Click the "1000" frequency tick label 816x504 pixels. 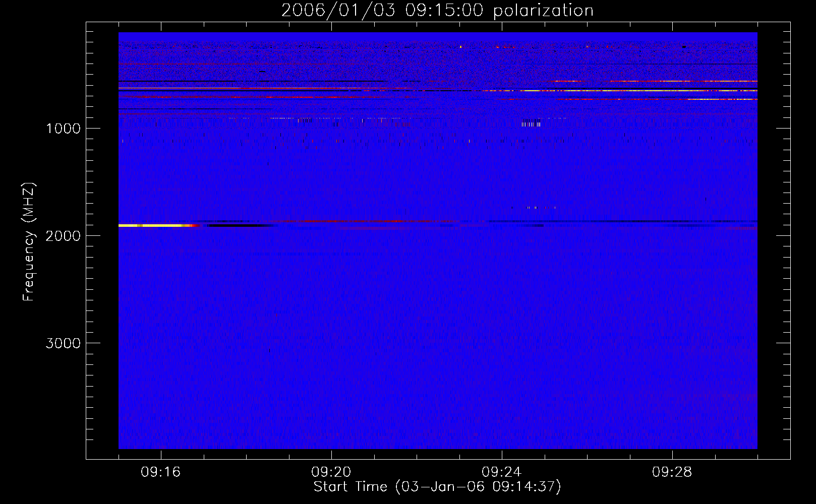[x=63, y=129]
